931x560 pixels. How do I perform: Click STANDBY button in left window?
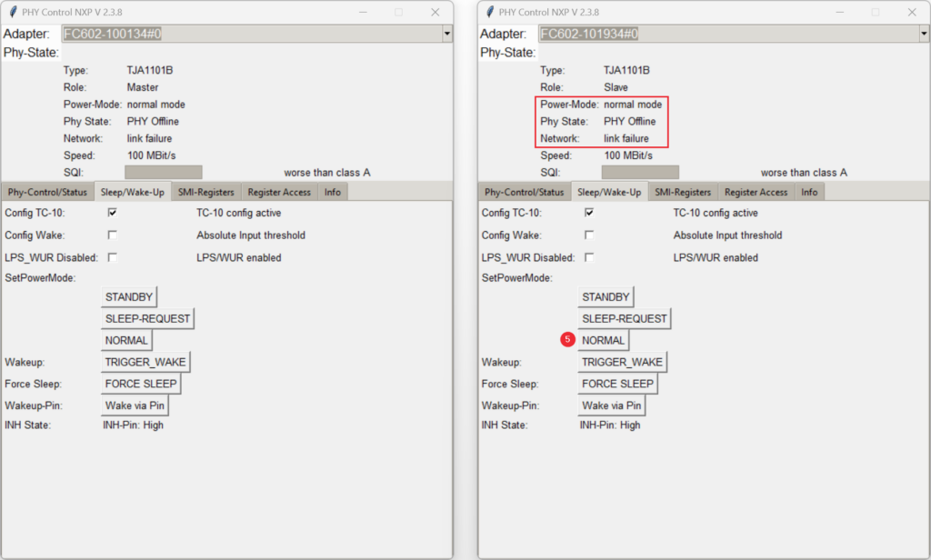coord(129,297)
